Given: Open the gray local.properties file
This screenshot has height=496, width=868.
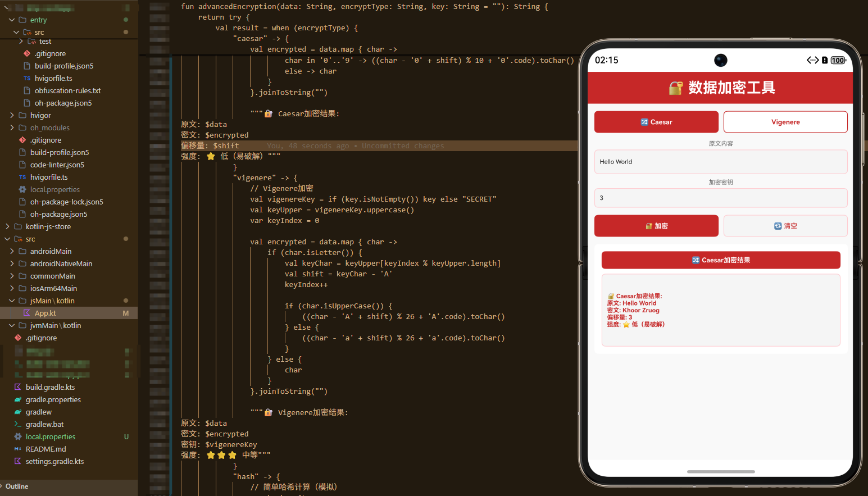Looking at the screenshot, I should click(x=55, y=189).
